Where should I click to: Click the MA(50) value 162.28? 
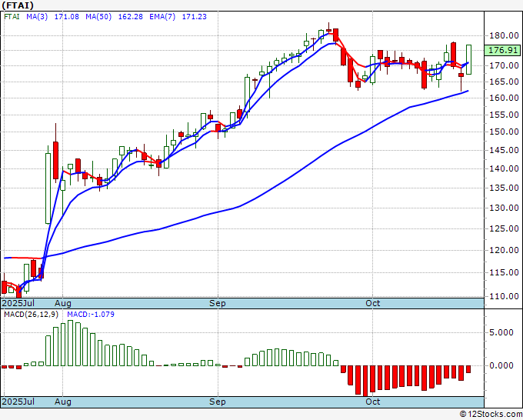131,17
